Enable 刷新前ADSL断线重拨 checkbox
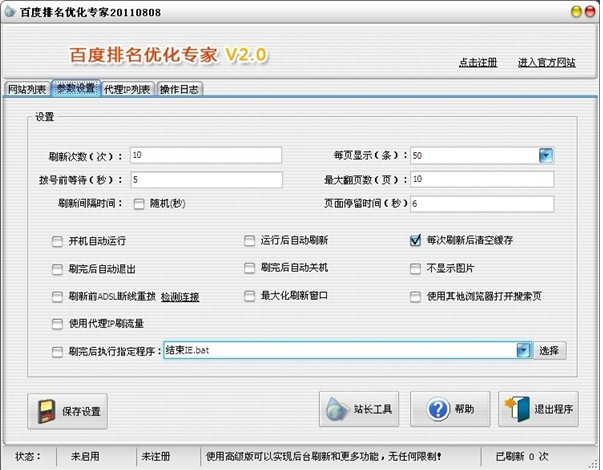 point(57,297)
